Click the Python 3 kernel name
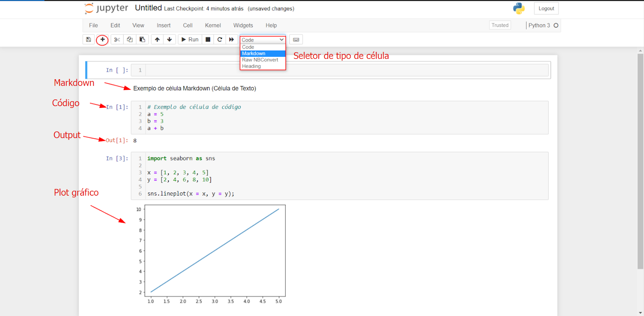This screenshot has height=316, width=644. (539, 25)
